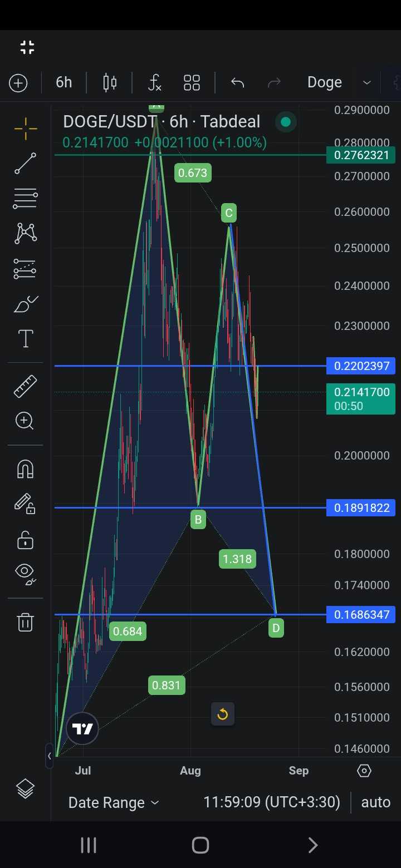This screenshot has height=868, width=401.
Task: Open the 6h timeframe selector
Action: [64, 82]
